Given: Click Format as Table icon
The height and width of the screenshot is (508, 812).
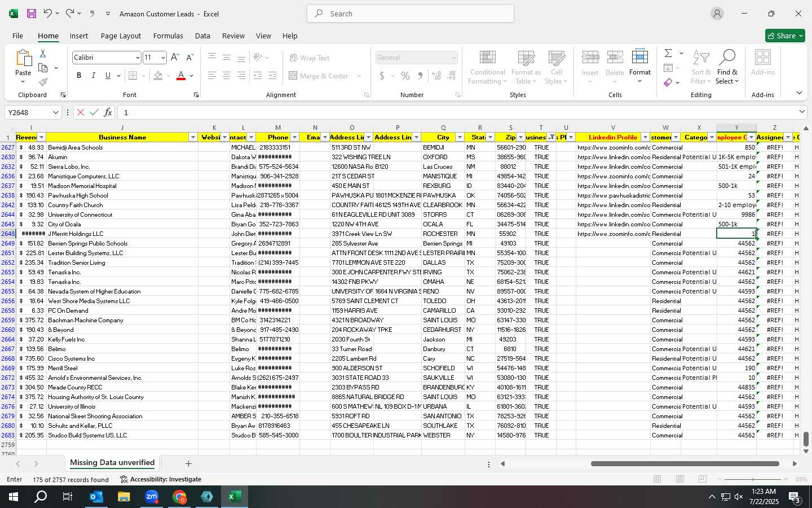Looking at the screenshot, I should coord(526,68).
